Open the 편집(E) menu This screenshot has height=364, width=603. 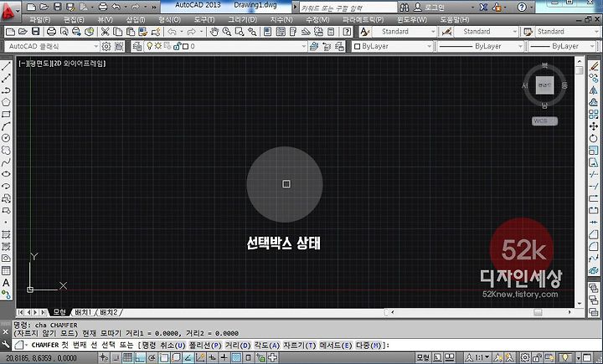[x=74, y=19]
